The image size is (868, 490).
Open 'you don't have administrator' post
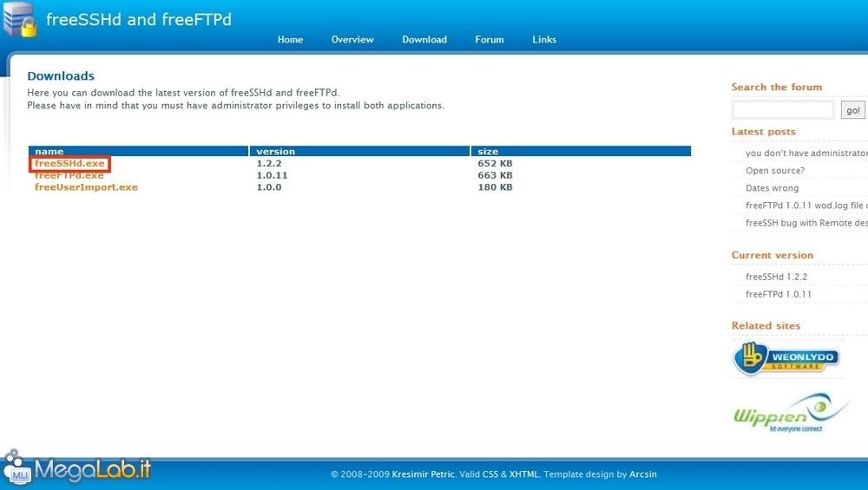pos(806,154)
